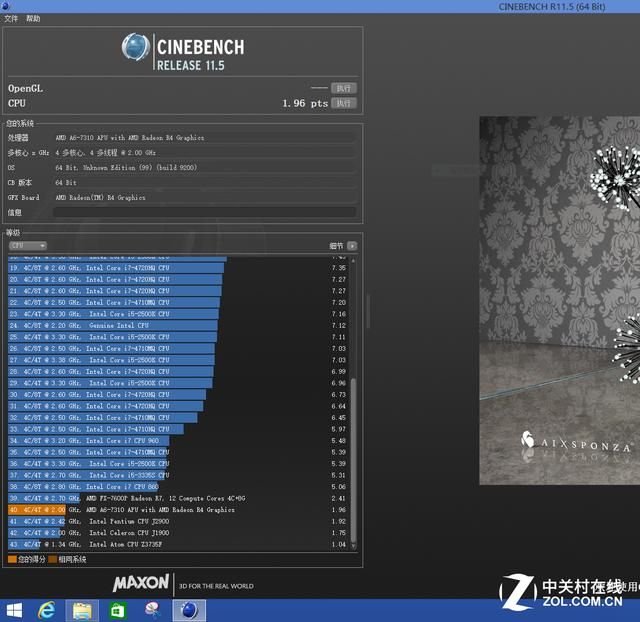Click the scroll-up arrow in ranking list
This screenshot has height=622, width=640.
click(353, 260)
